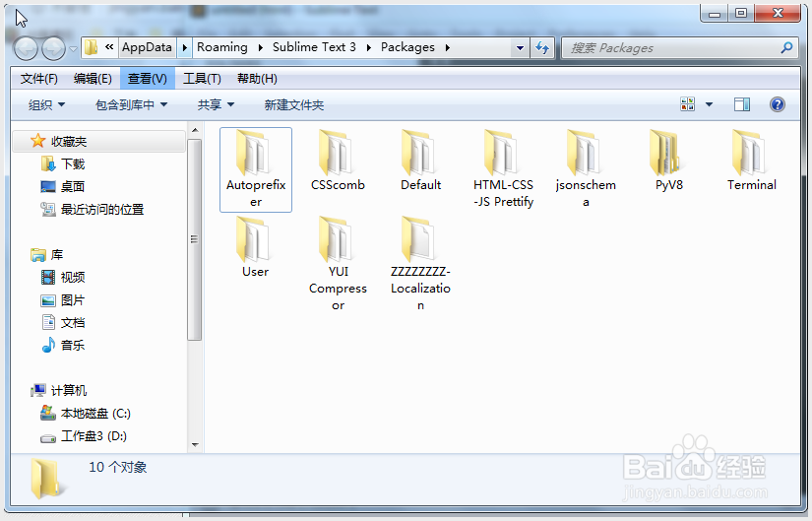
Task: Select the Terminal folder
Action: (751, 162)
